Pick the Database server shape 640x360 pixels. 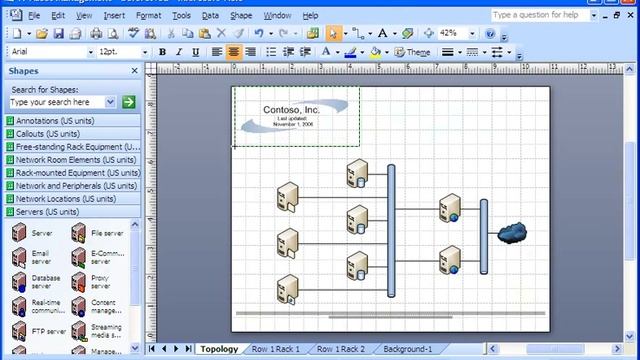(36, 282)
